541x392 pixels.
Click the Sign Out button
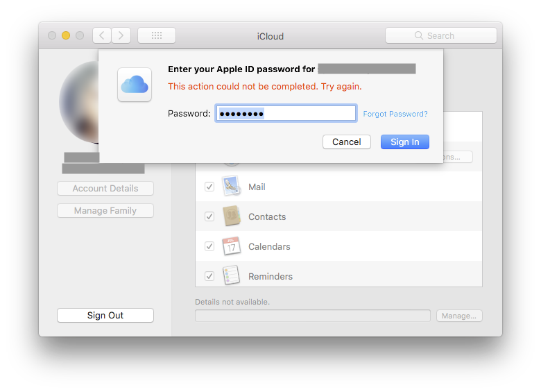tap(105, 316)
